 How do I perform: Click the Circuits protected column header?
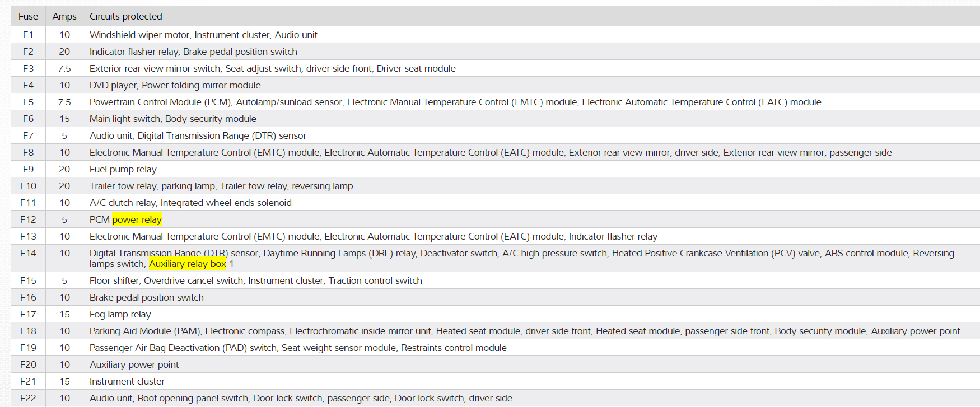(x=126, y=16)
